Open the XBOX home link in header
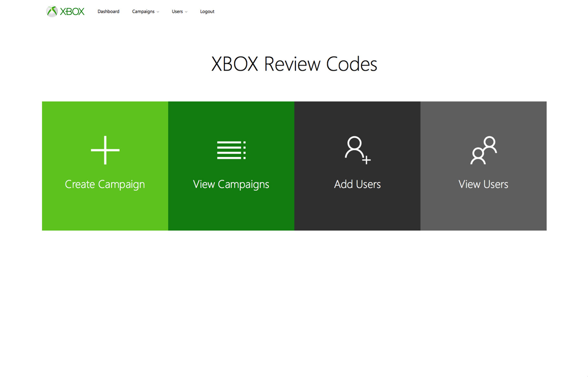The image size is (588, 380). point(65,11)
